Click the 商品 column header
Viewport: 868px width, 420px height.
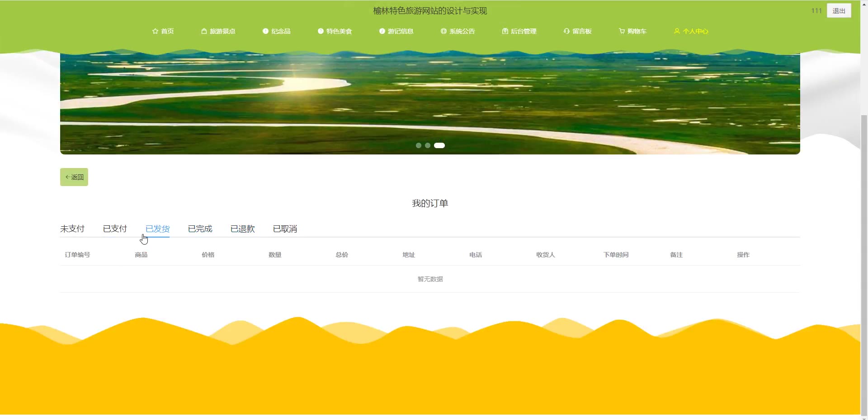click(x=141, y=255)
